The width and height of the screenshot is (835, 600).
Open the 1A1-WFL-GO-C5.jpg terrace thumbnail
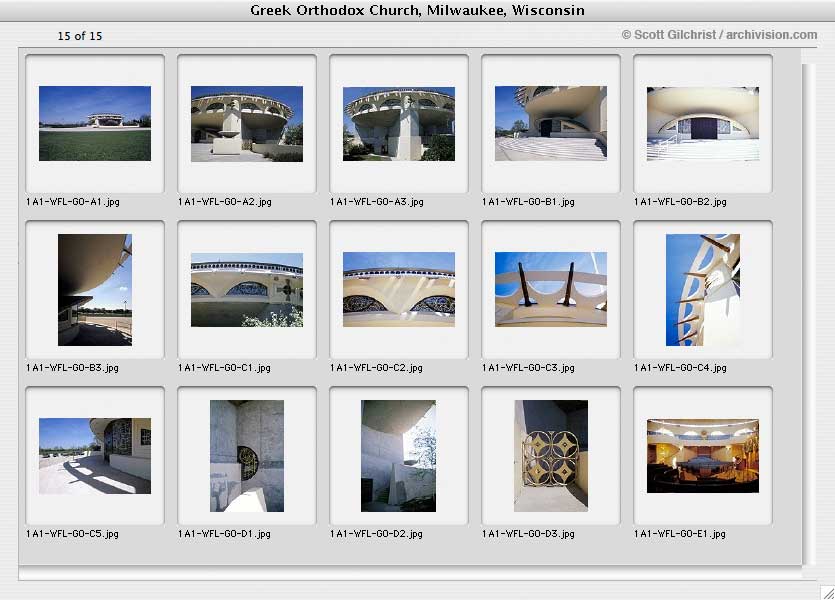click(95, 456)
